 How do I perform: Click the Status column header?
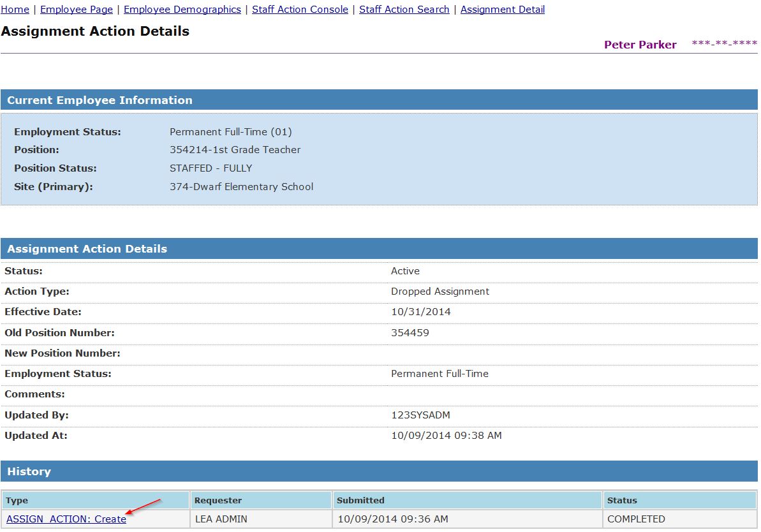click(623, 500)
